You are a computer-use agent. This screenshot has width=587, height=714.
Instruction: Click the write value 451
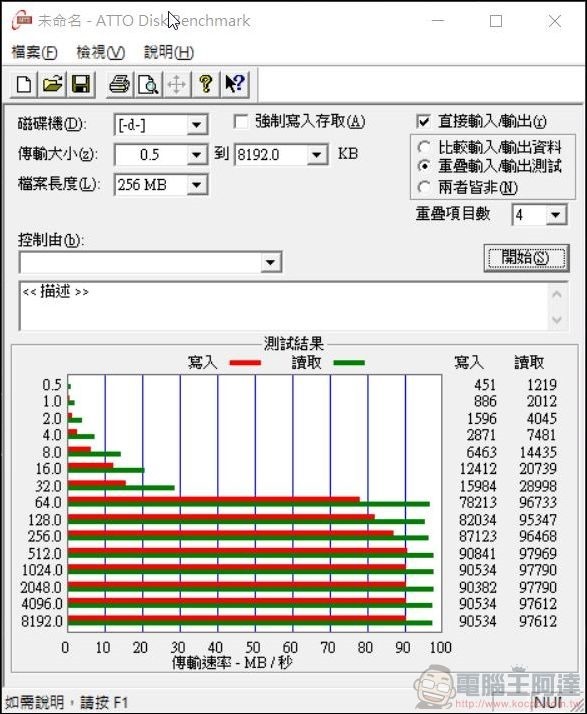[x=485, y=385]
